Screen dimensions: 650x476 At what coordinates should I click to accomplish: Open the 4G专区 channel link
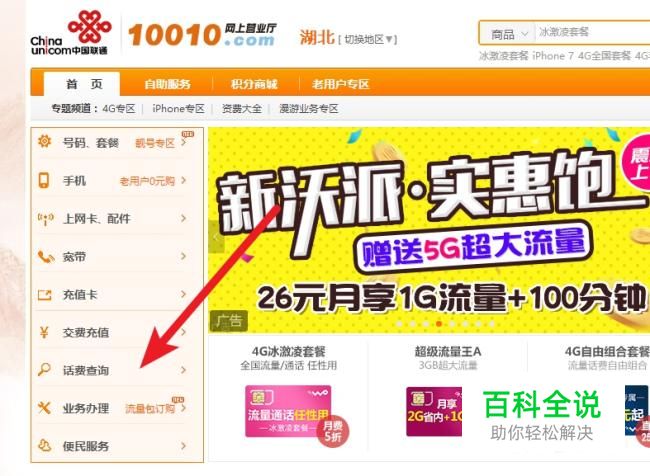coord(119,109)
